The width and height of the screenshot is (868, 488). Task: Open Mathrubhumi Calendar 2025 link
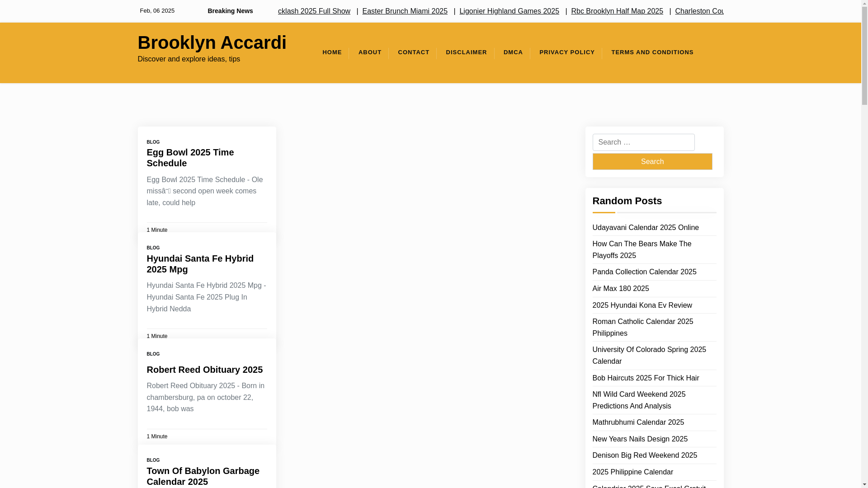click(638, 422)
